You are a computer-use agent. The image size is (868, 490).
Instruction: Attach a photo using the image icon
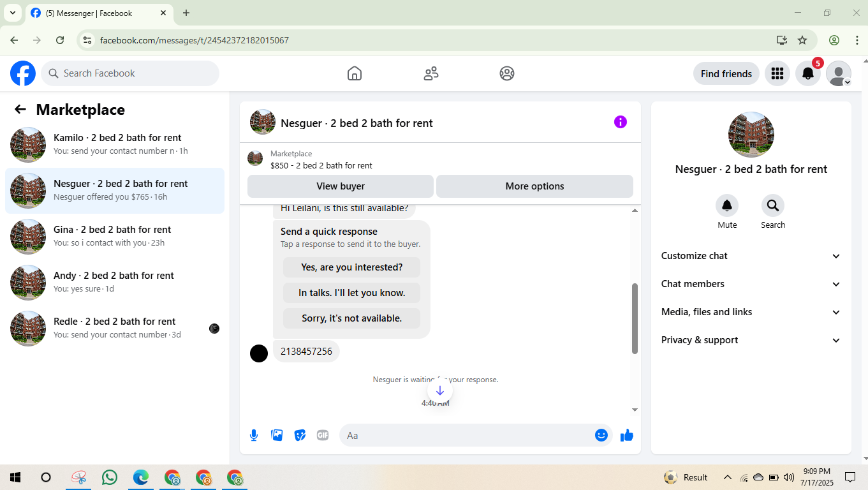pos(277,435)
